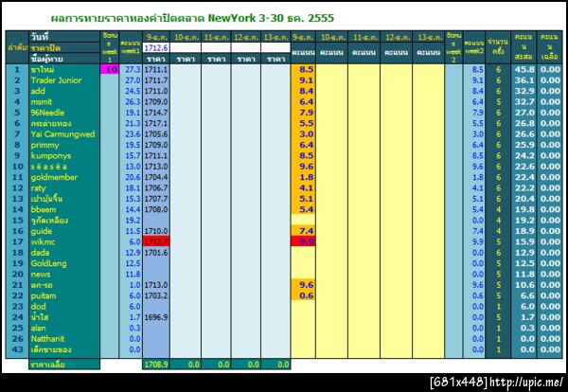Click price 1703.2 in puitam row

[156, 295]
